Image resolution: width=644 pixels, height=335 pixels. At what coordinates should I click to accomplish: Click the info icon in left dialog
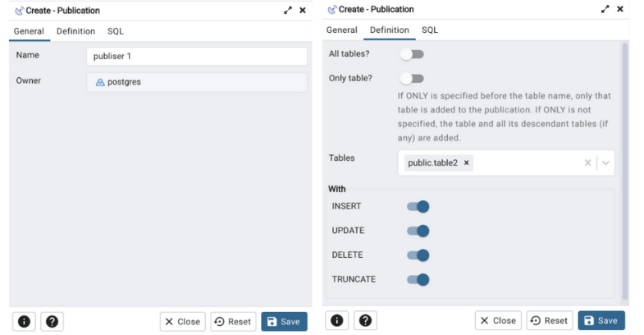pos(24,321)
